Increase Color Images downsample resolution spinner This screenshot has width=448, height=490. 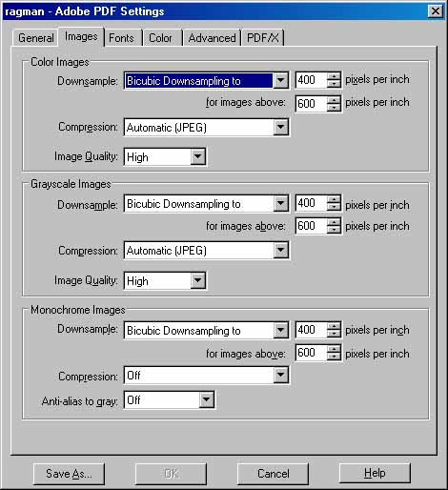(x=334, y=76)
